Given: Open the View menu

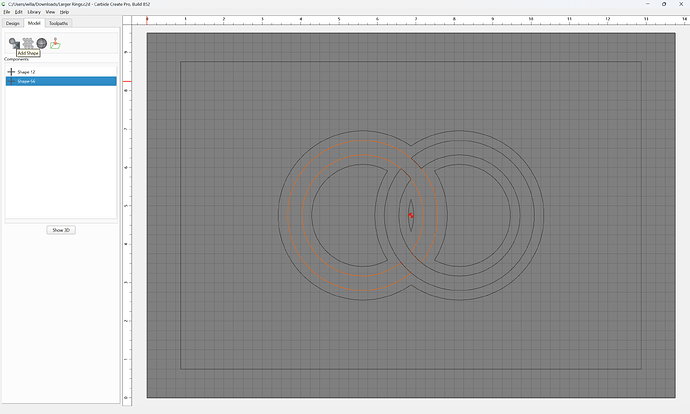Looking at the screenshot, I should click(50, 12).
